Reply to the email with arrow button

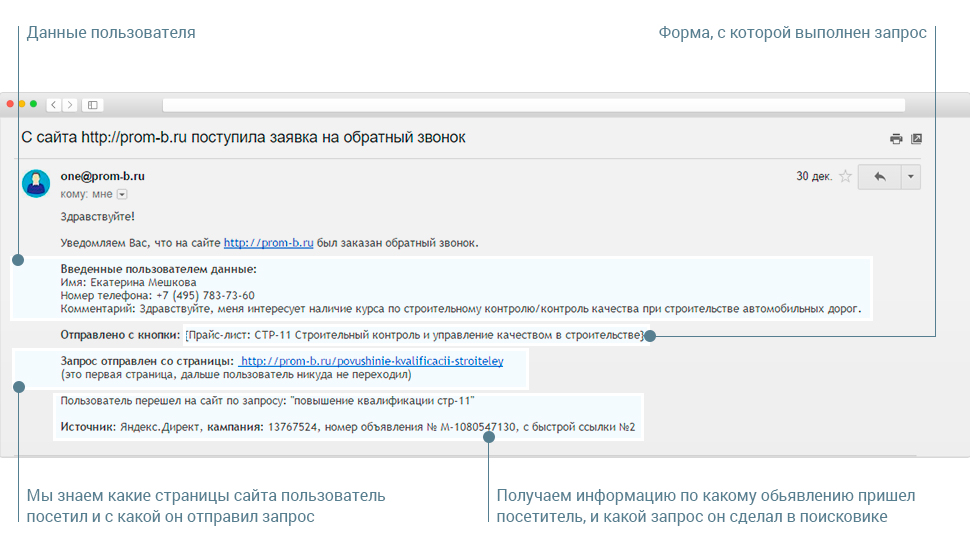(x=879, y=177)
